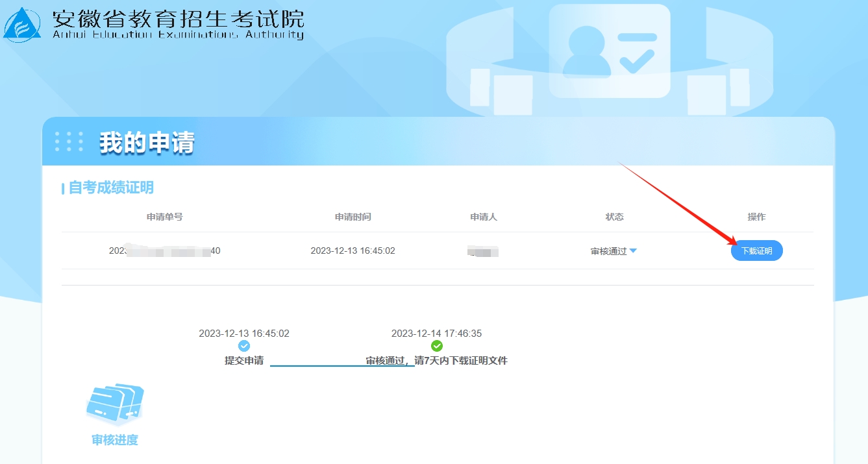Click the 2023-12-14 17:46:35 timestamp
This screenshot has height=464, width=868.
coord(437,334)
